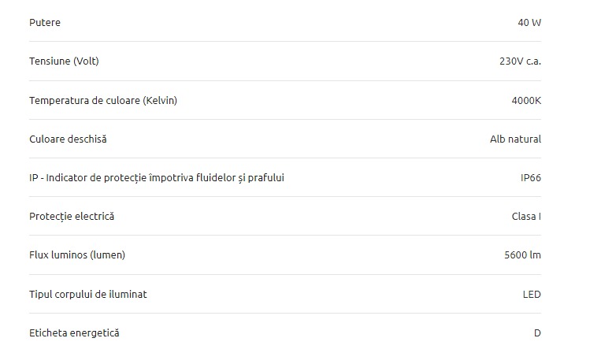Select the 4000K value

click(526, 101)
